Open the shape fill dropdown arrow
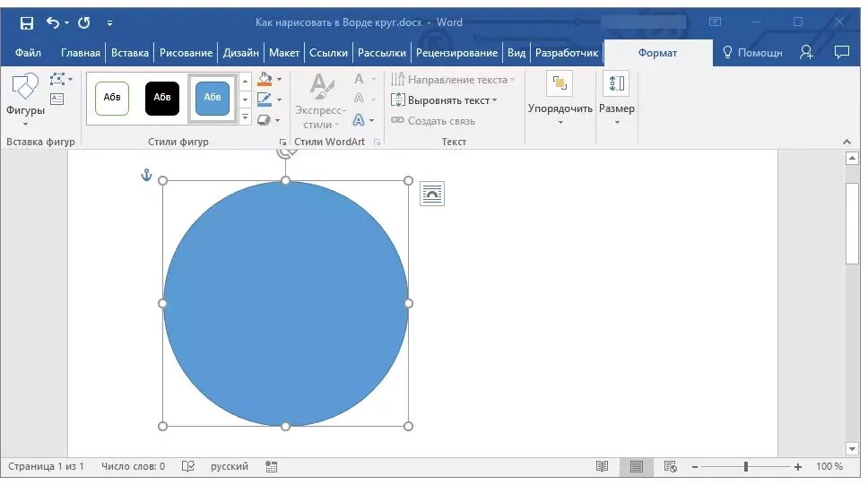 click(279, 80)
